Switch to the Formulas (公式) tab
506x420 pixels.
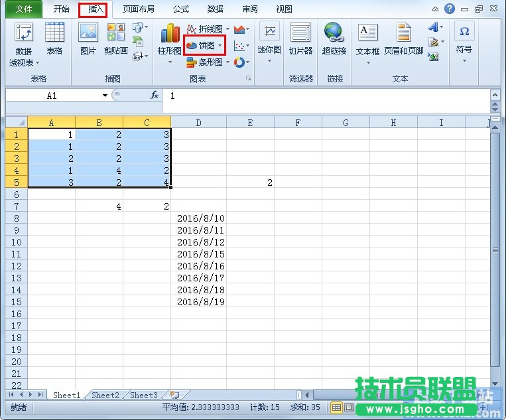tap(180, 9)
